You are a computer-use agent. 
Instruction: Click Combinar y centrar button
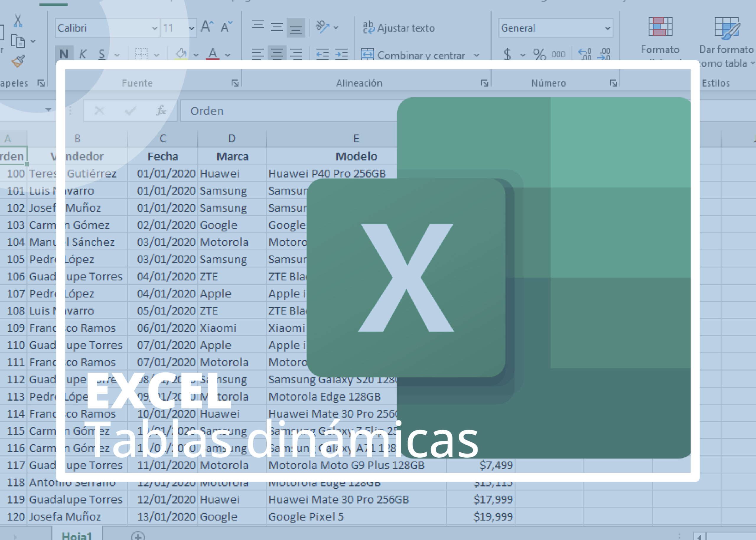pyautogui.click(x=413, y=55)
